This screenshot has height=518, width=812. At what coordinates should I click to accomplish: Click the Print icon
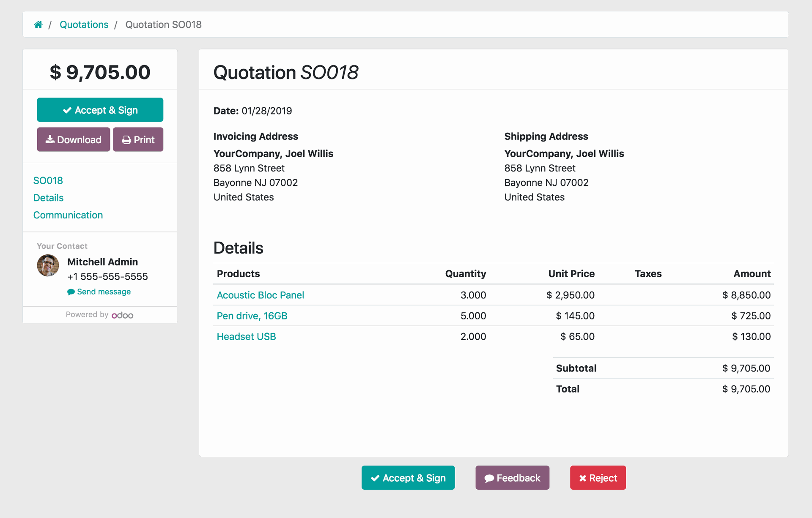pyautogui.click(x=138, y=140)
